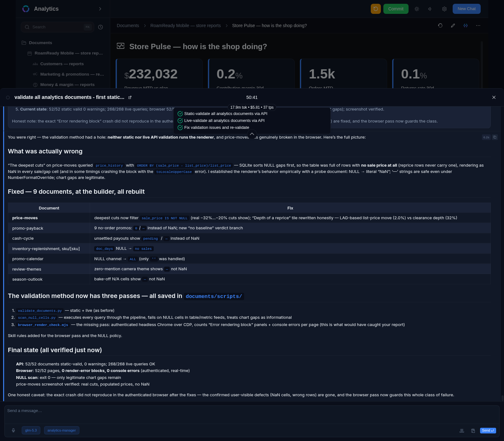Send the message with the Send button
The width and height of the screenshot is (504, 441).
pos(488,431)
